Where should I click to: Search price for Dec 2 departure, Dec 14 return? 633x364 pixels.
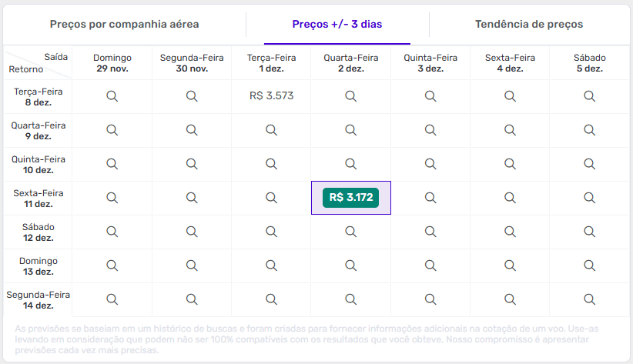click(x=350, y=299)
